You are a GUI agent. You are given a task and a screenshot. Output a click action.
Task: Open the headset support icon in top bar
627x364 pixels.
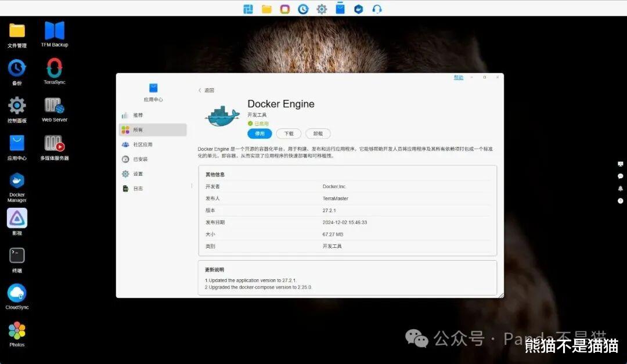[377, 9]
